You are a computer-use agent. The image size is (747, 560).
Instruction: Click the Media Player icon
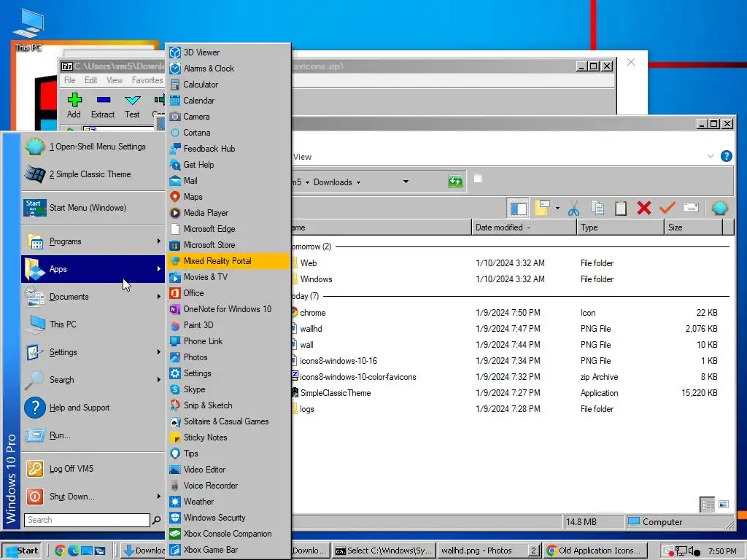[175, 213]
